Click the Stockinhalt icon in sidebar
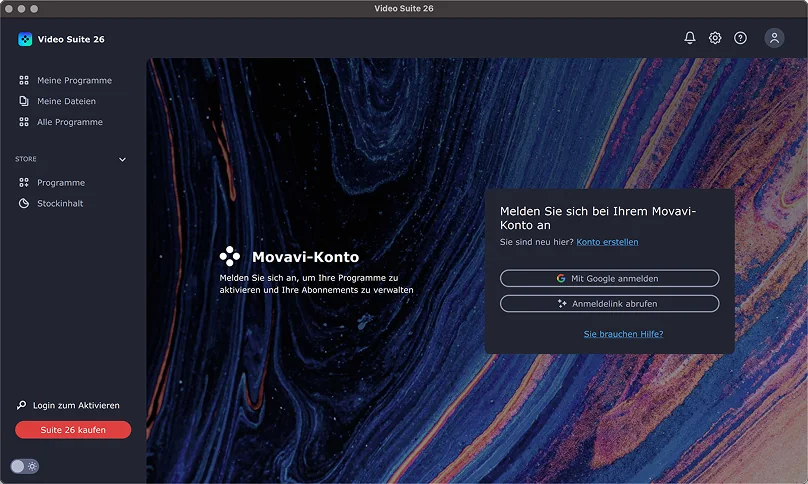 pyautogui.click(x=24, y=203)
